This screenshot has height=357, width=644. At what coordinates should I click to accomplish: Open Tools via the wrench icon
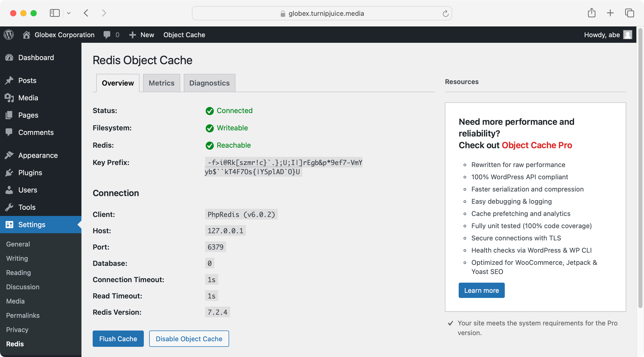coord(9,207)
